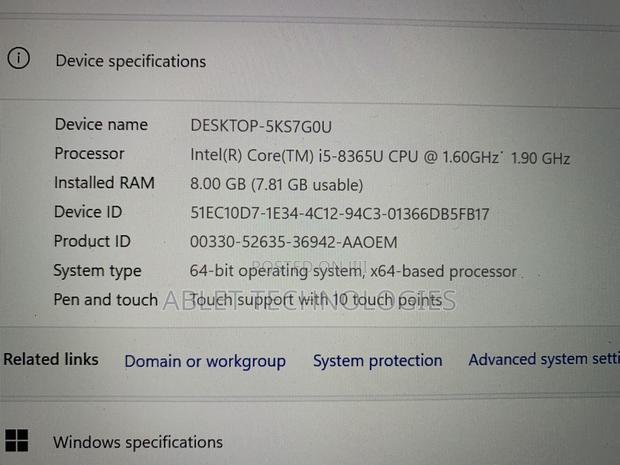Click the Touch support with 10 touch points text
This screenshot has width=620, height=465.
[x=316, y=300]
